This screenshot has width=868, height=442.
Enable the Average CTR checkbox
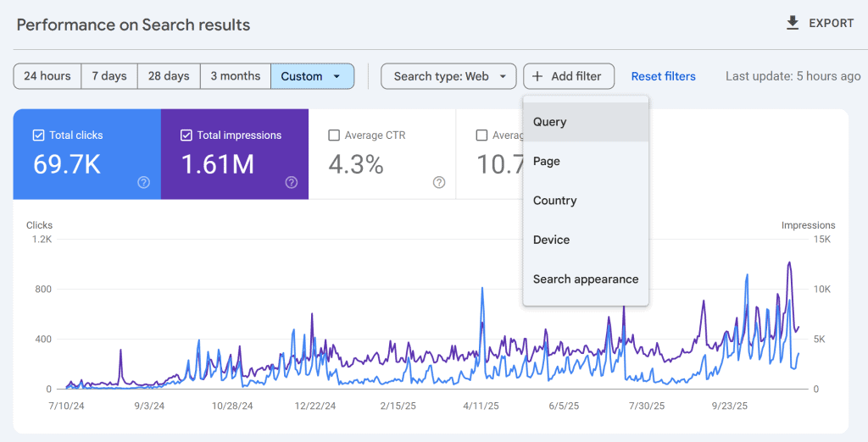[334, 135]
